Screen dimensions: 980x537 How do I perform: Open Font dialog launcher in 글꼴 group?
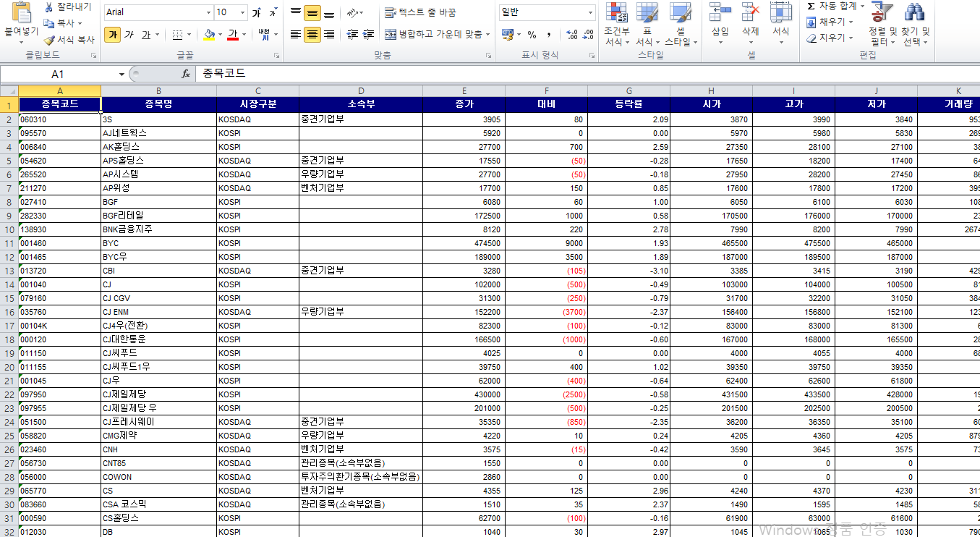[276, 56]
